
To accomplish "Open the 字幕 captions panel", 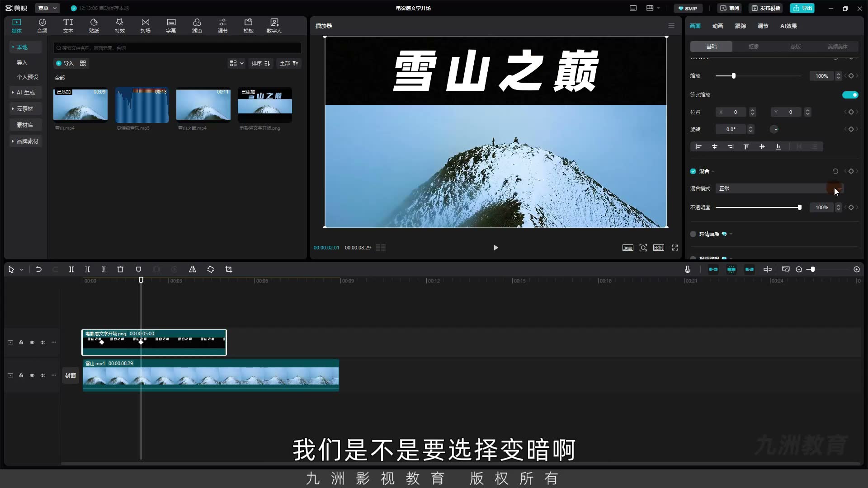I will point(171,26).
